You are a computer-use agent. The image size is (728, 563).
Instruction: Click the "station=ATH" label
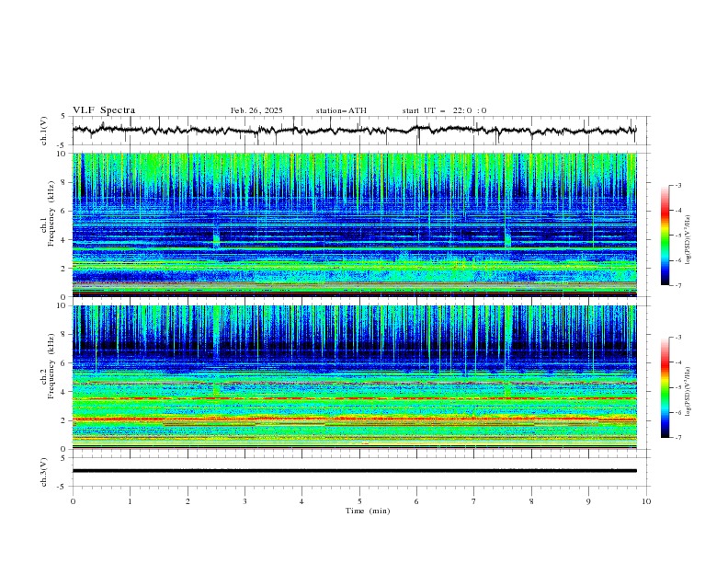[341, 110]
